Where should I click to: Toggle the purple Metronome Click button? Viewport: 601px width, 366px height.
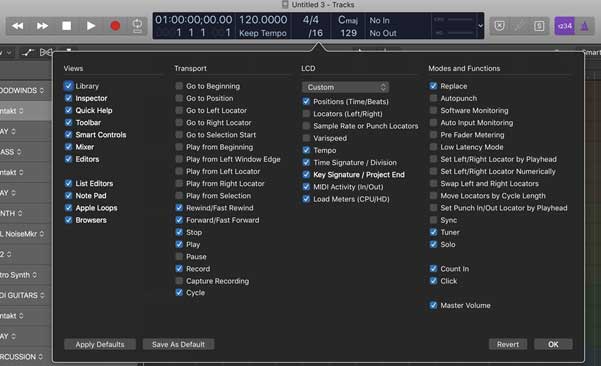[585, 26]
